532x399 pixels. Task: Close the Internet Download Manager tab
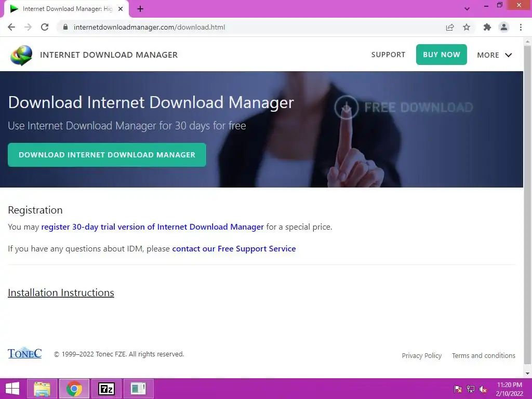pyautogui.click(x=121, y=9)
